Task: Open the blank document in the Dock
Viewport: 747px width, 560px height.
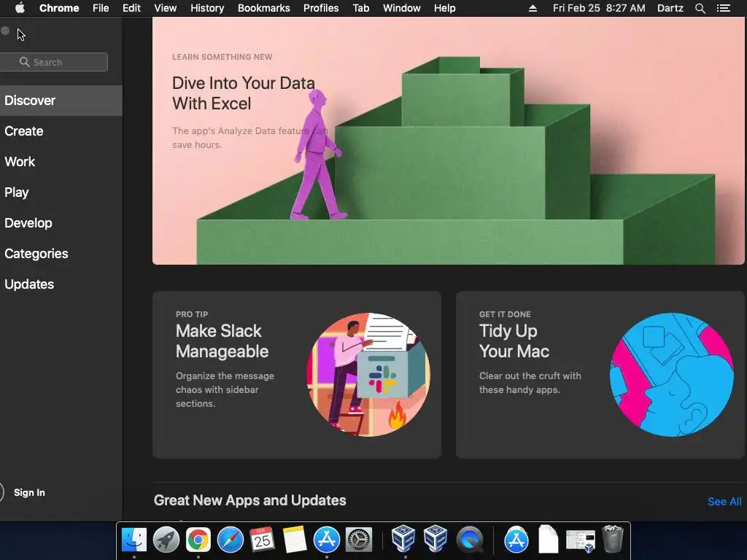Action: [x=549, y=540]
